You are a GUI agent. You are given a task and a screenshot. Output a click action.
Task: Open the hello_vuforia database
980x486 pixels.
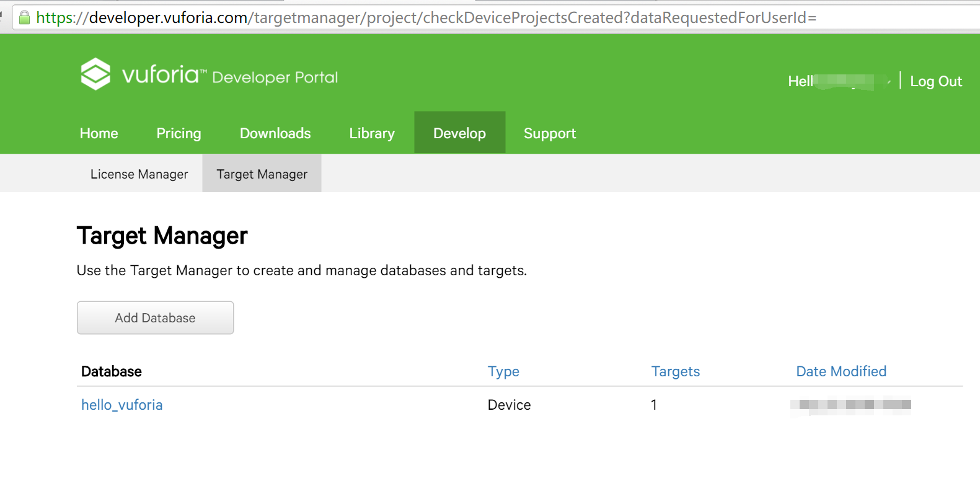[x=122, y=405]
